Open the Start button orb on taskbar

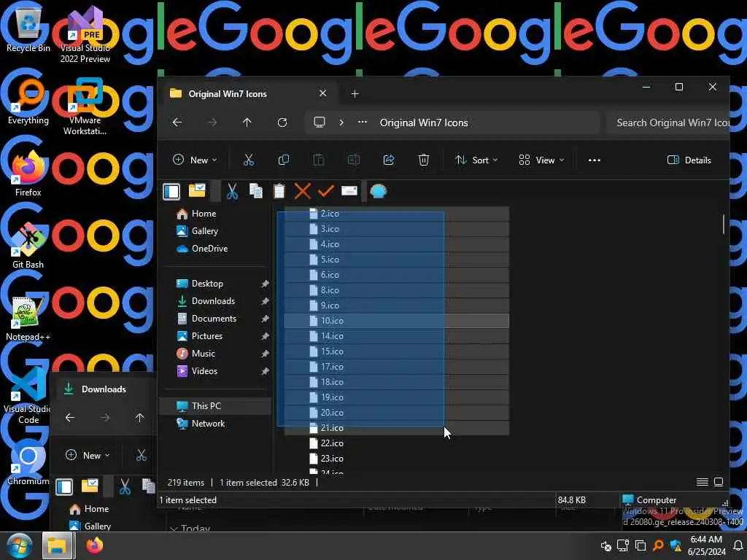coord(20,545)
